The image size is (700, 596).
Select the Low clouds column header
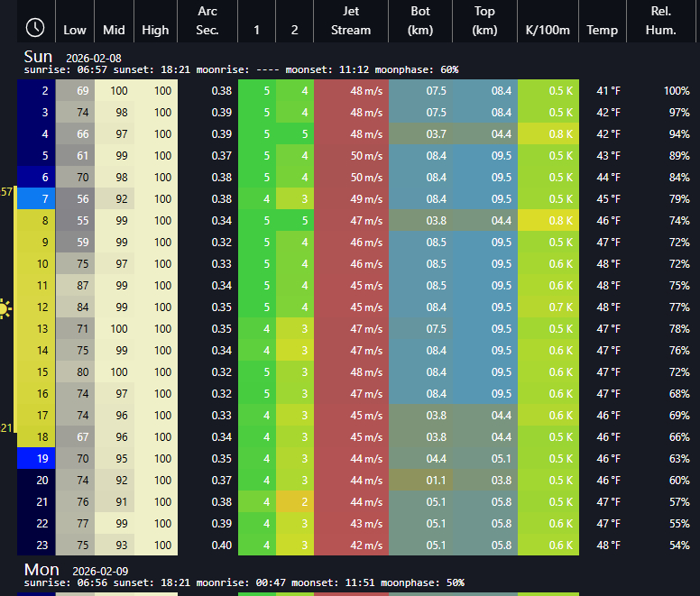point(75,30)
